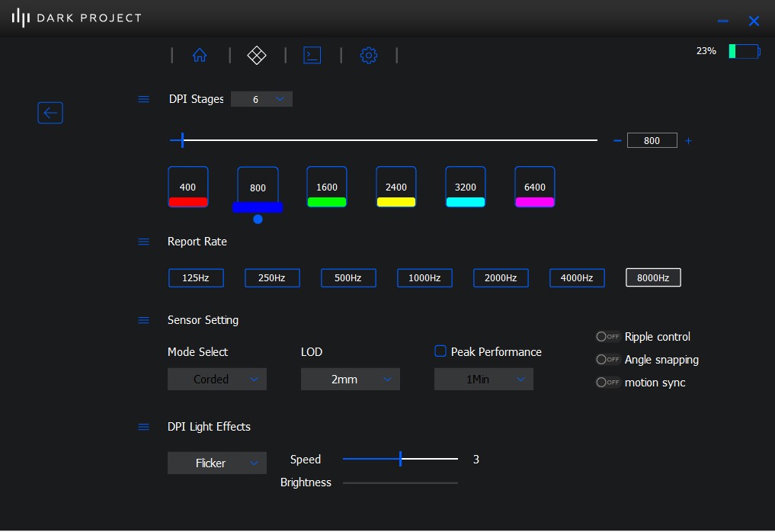775x532 pixels.
Task: Select the 2400 DPI stage
Action: click(396, 187)
